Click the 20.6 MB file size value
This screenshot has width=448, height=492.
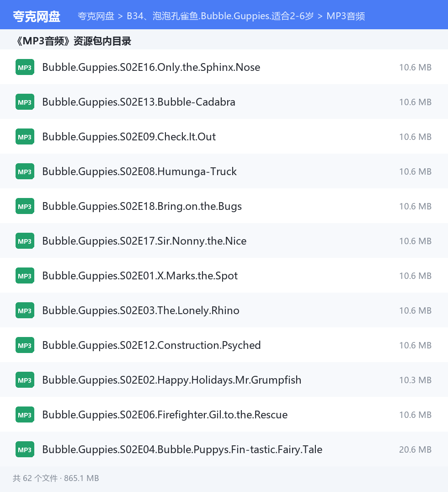[416, 449]
